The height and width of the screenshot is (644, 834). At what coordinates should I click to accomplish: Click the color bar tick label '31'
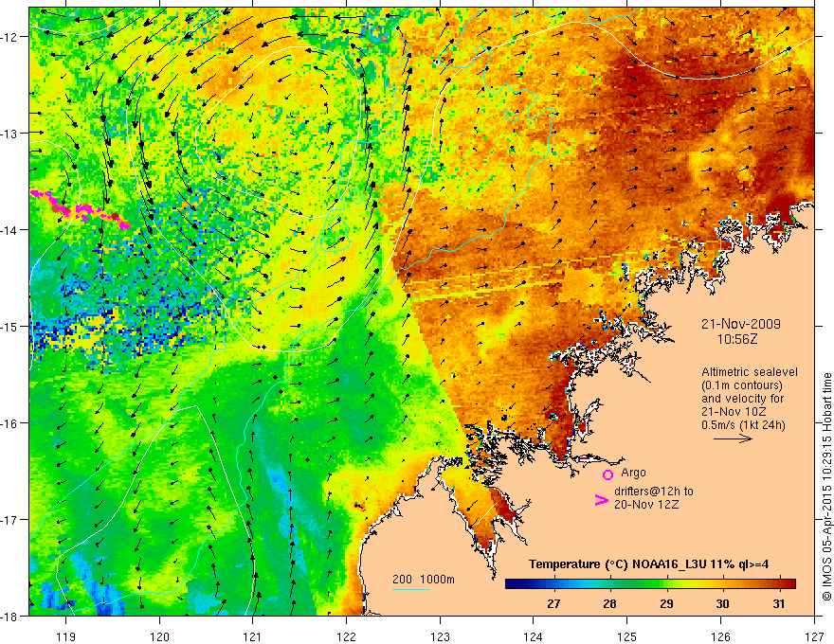tap(779, 603)
